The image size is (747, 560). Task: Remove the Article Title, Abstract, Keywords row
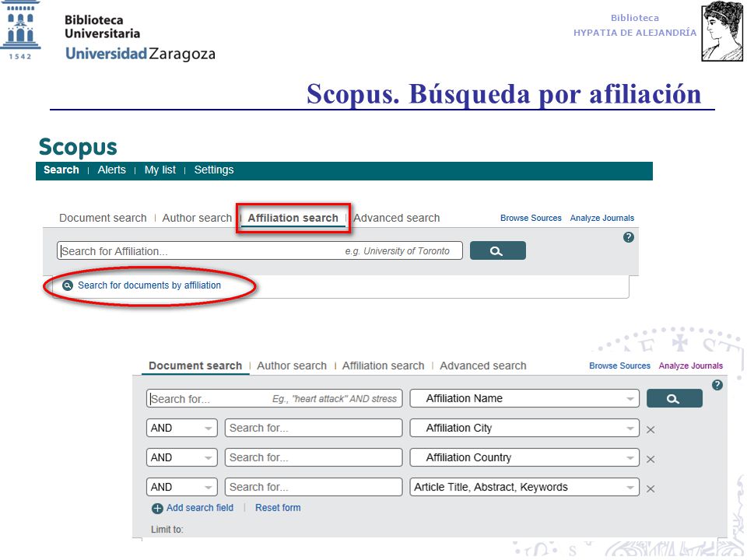pos(651,488)
